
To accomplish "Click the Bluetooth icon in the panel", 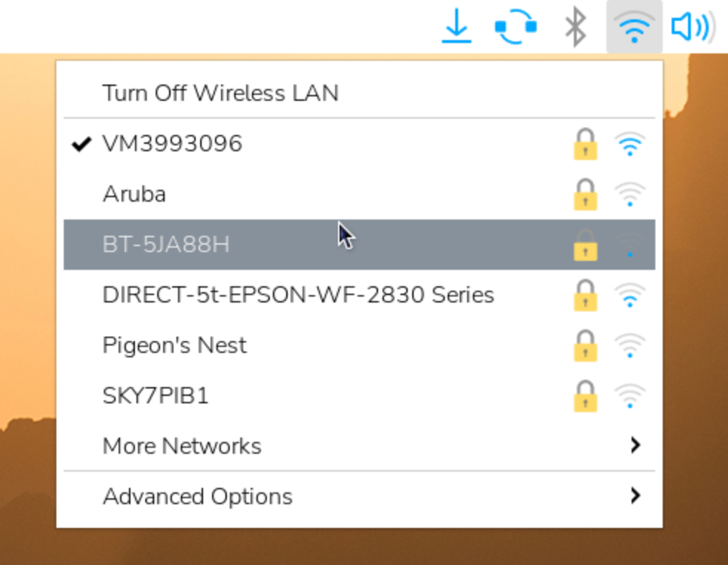I will click(x=575, y=27).
